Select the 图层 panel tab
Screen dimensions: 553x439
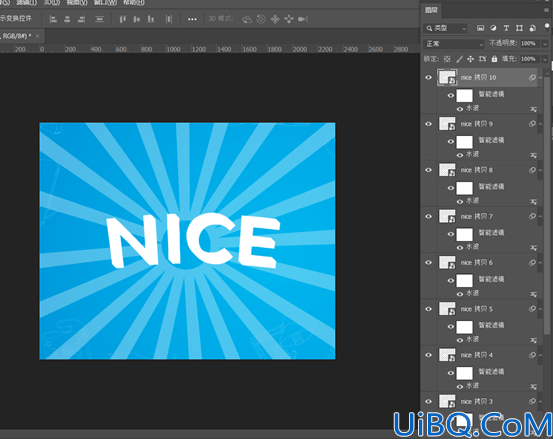click(431, 10)
